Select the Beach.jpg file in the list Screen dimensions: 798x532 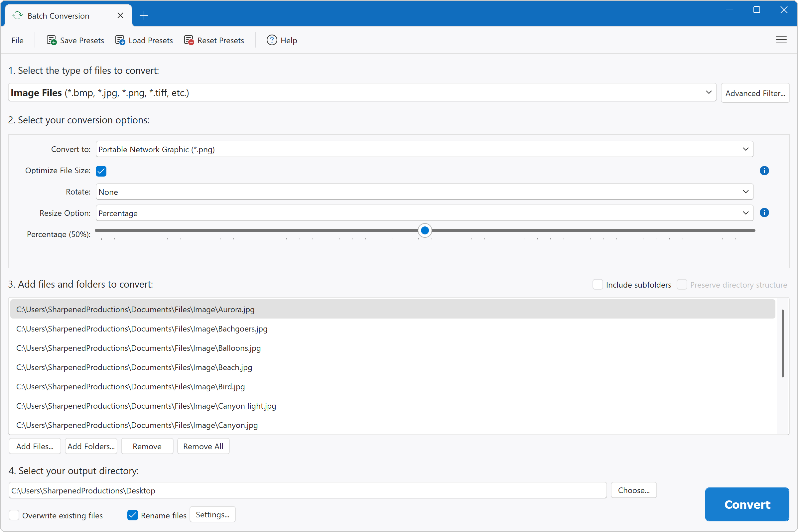[x=134, y=367]
